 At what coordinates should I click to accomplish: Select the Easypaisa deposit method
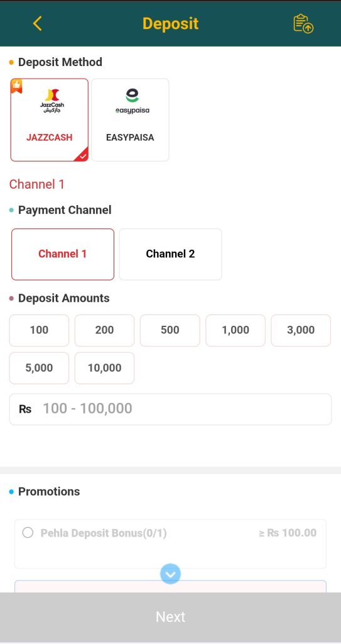(x=130, y=120)
